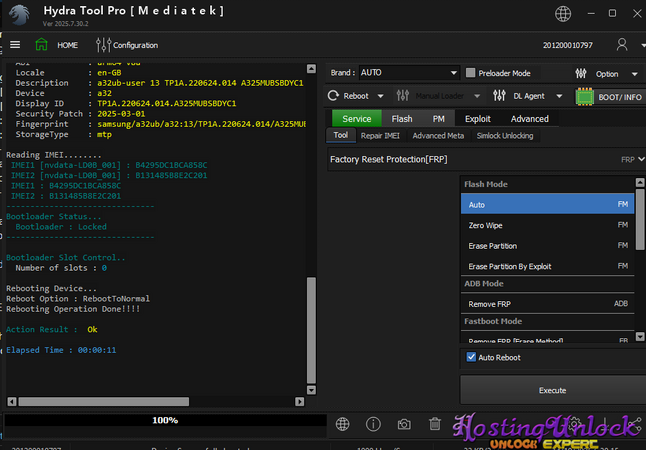Screen dimensions: 646x450
Task: Uncheck the Auto Reboot checkbox
Action: pos(472,357)
